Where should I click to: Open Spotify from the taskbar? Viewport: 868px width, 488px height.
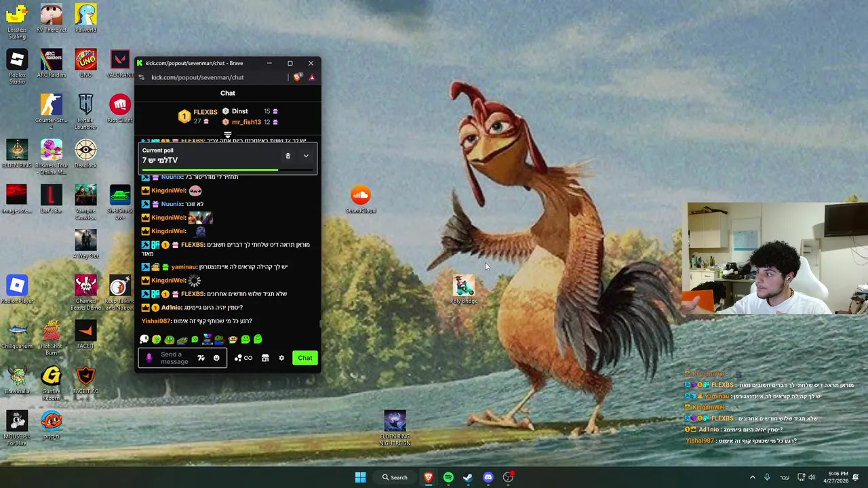click(448, 477)
